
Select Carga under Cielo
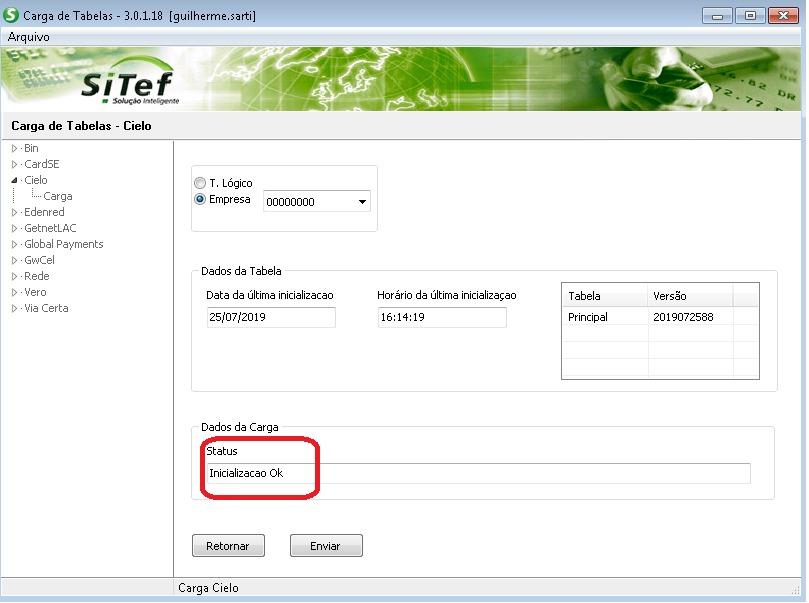click(58, 196)
